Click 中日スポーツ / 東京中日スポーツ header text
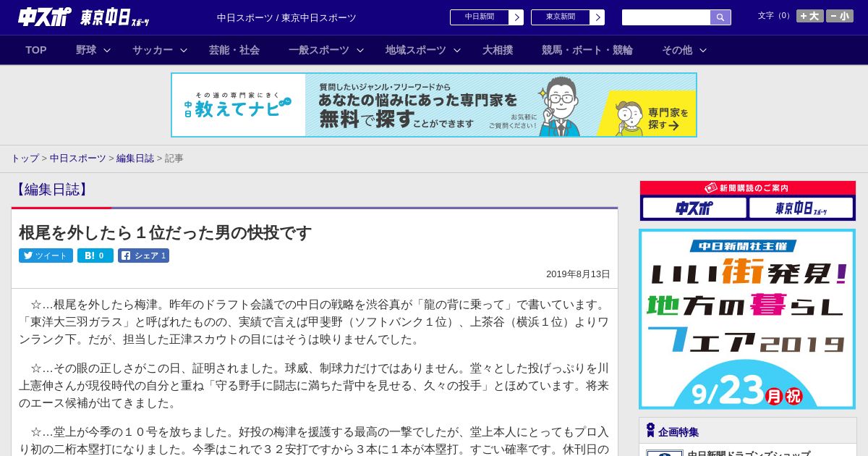The image size is (868, 456). [x=286, y=17]
